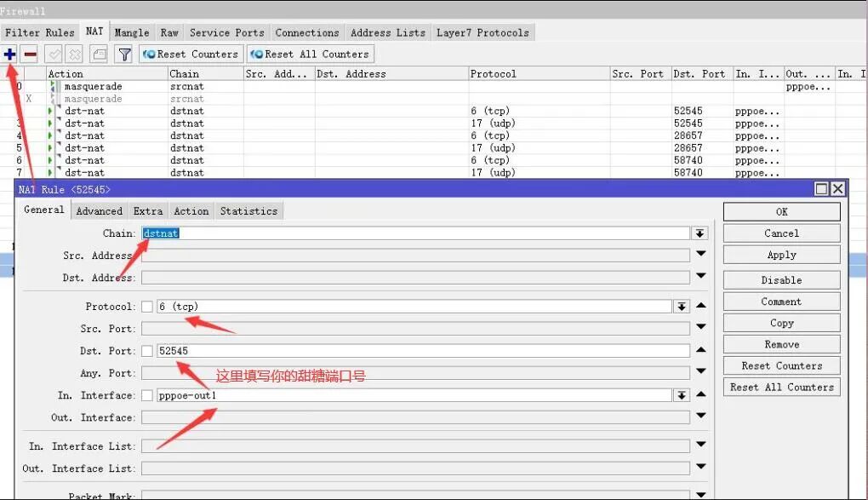The height and width of the screenshot is (500, 868).
Task: Click the disable rule X icon
Action: (x=73, y=54)
